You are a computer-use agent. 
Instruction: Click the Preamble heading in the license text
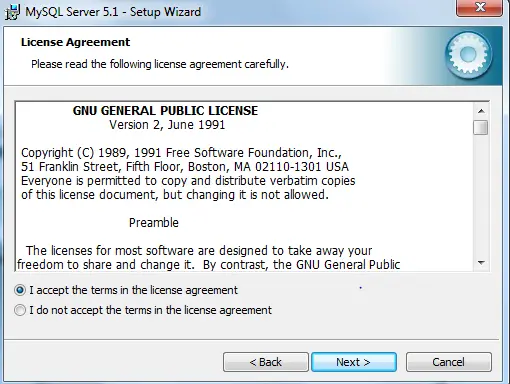tap(154, 223)
